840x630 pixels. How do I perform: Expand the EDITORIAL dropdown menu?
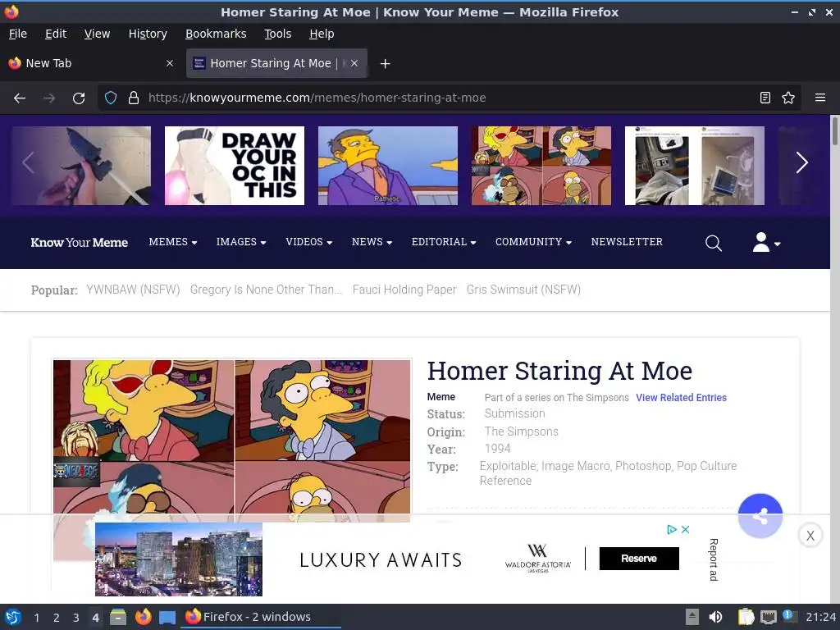click(x=444, y=242)
